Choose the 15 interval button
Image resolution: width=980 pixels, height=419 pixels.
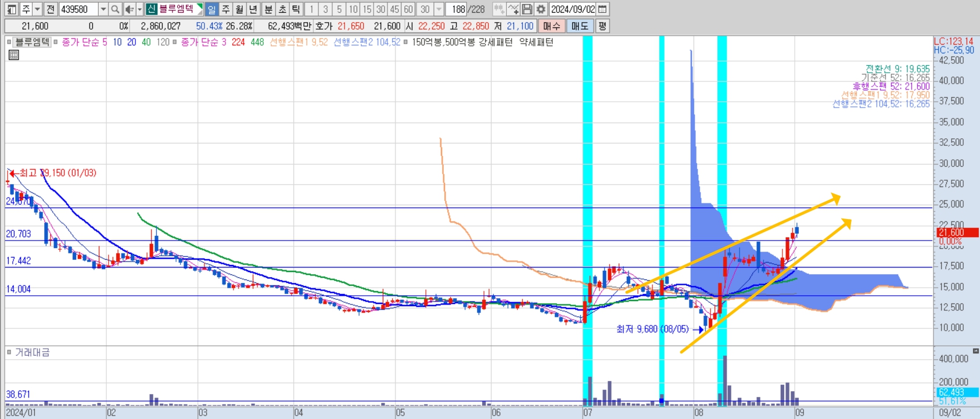tap(367, 9)
